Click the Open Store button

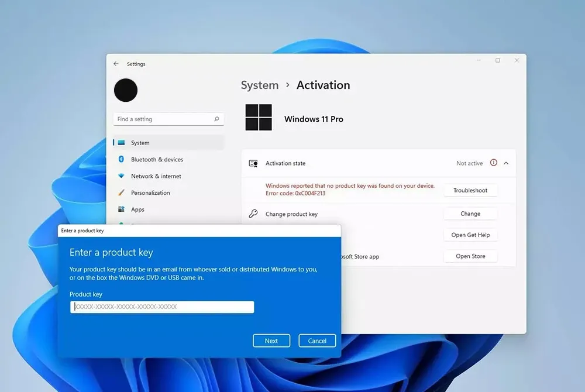470,256
